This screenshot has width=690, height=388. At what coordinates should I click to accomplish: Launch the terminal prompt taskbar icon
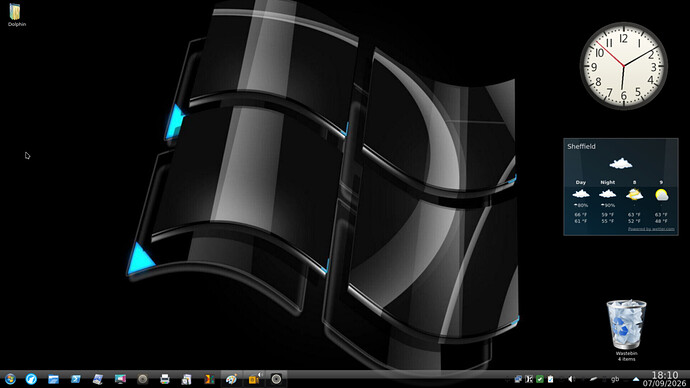[76, 379]
